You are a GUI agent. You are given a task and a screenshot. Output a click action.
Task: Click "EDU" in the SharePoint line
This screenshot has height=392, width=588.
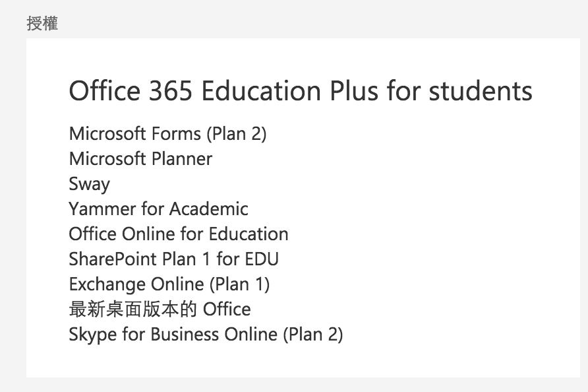(261, 259)
